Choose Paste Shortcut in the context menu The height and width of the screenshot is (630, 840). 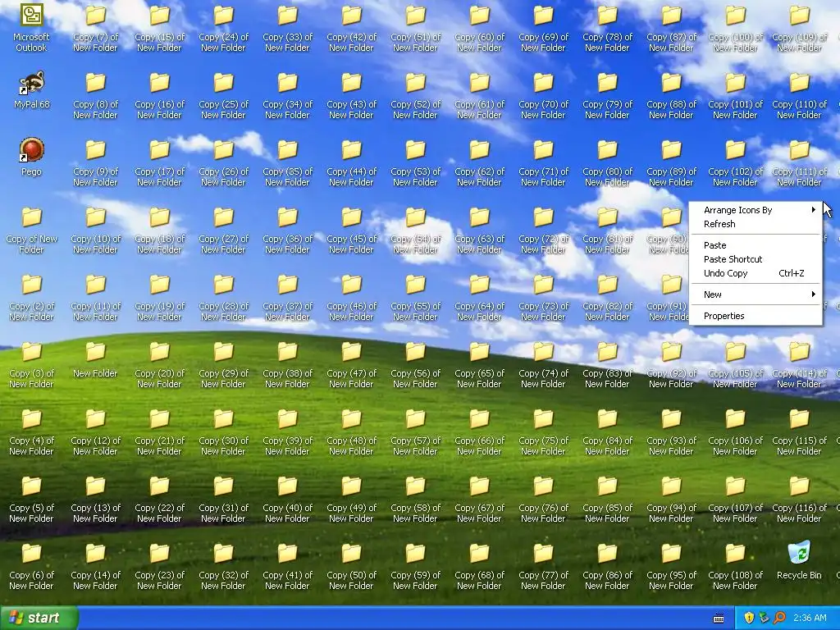pos(756,259)
